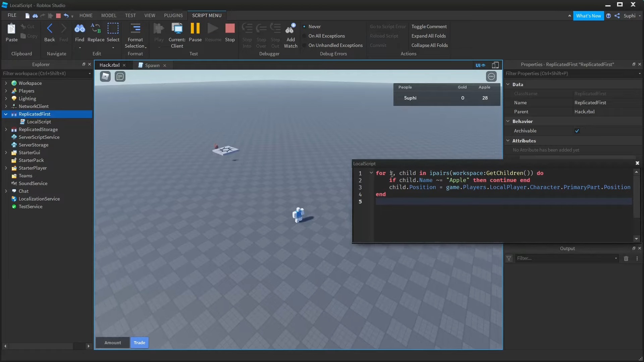
Task: Close the Spawn tab
Action: click(165, 65)
